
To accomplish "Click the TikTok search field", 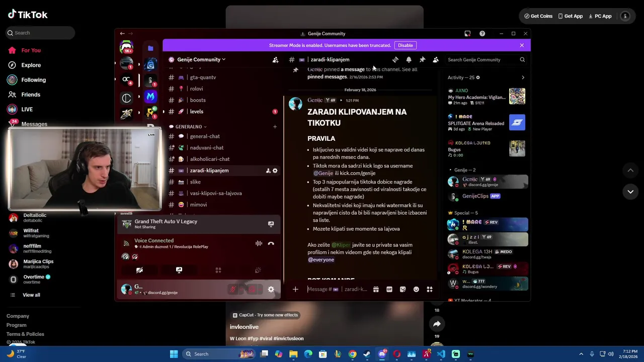I will pyautogui.click(x=40, y=33).
